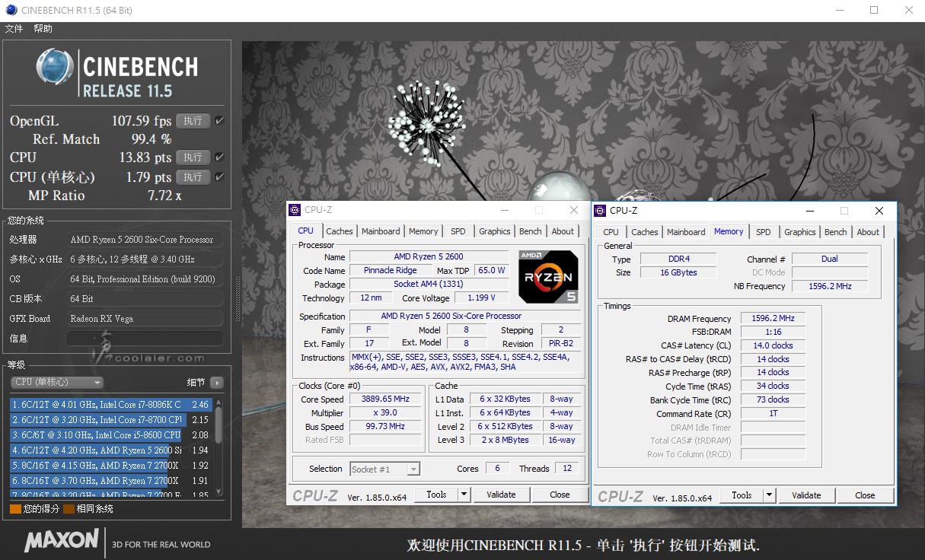Switch to About tab in right CPU-Z

tap(869, 232)
